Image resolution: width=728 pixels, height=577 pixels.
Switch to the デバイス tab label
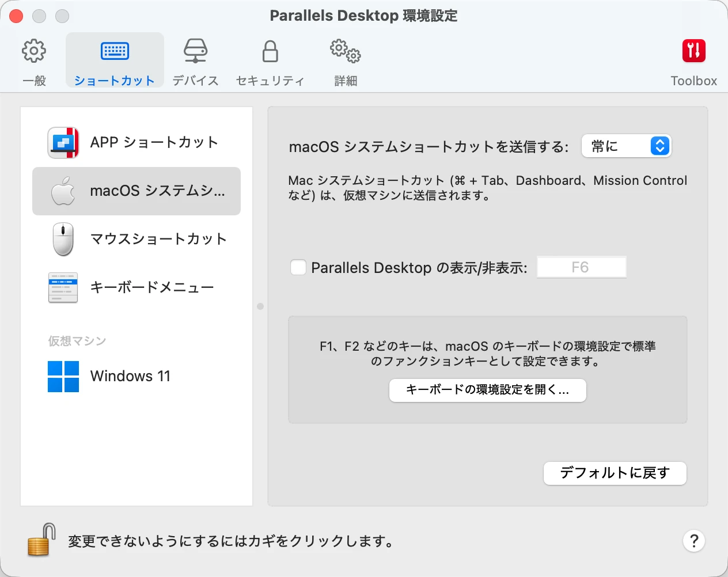pos(195,81)
